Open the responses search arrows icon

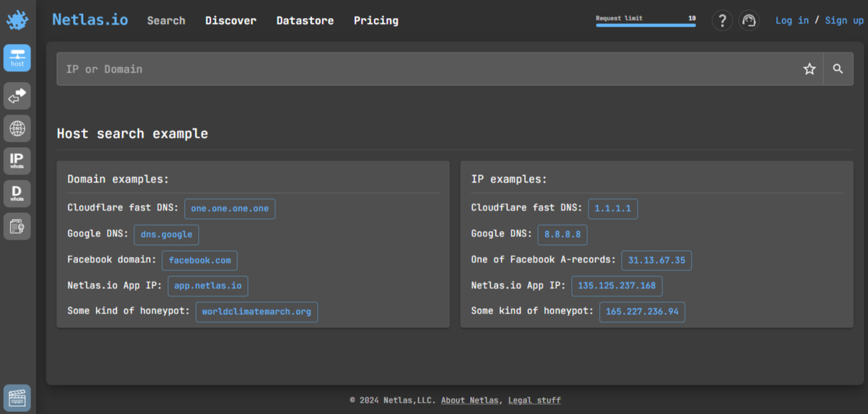click(x=17, y=96)
